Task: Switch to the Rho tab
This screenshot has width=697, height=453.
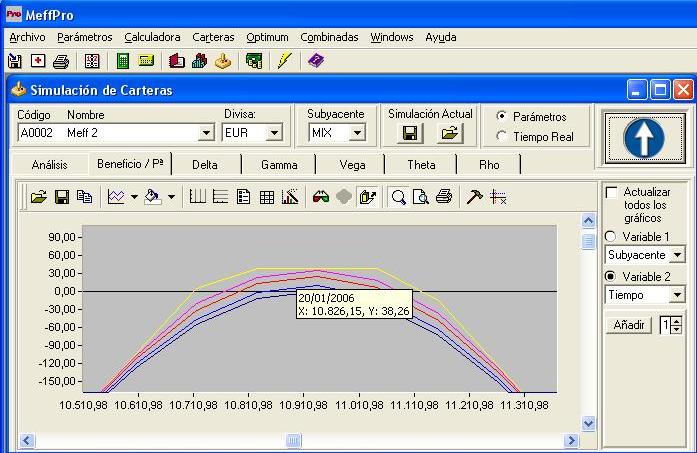Action: (x=489, y=165)
